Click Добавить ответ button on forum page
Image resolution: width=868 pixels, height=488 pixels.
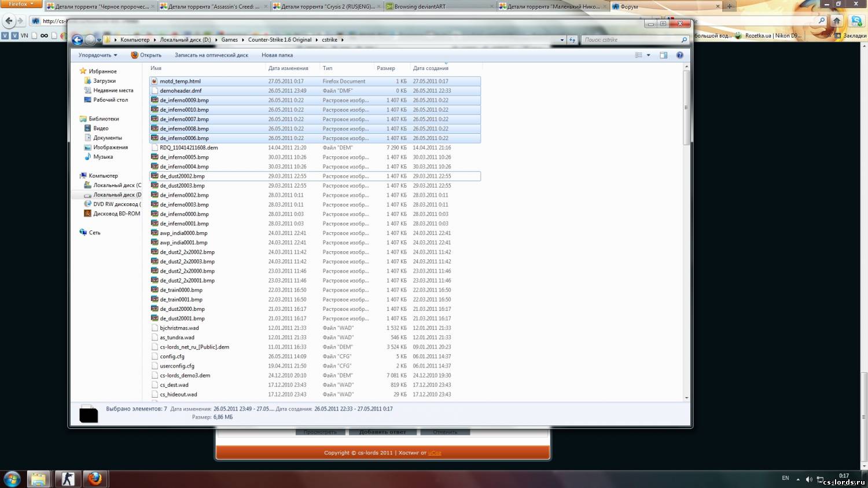pos(382,432)
